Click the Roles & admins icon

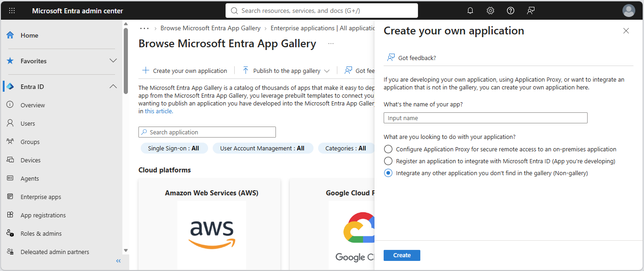coord(10,233)
